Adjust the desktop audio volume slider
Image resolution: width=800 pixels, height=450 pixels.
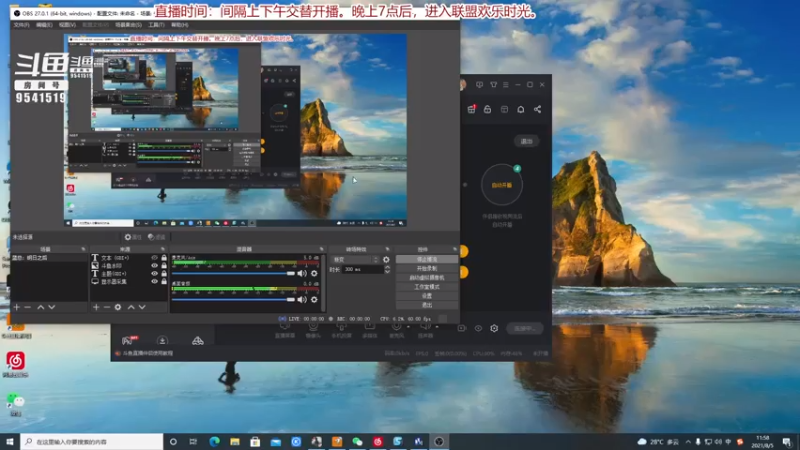[234, 299]
